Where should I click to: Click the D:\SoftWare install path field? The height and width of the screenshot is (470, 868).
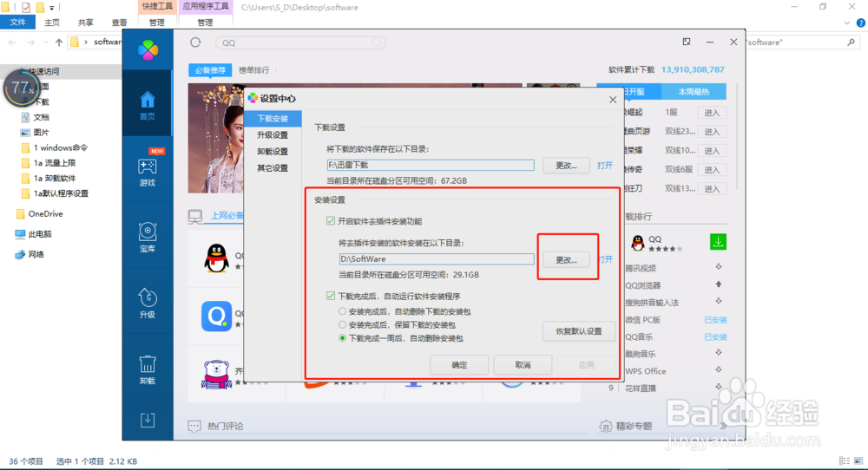click(437, 258)
